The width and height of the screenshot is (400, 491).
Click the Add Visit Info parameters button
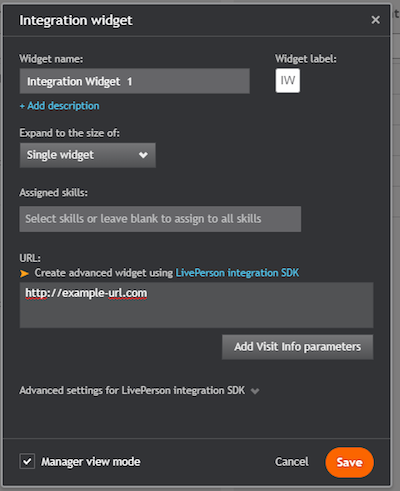click(x=298, y=347)
